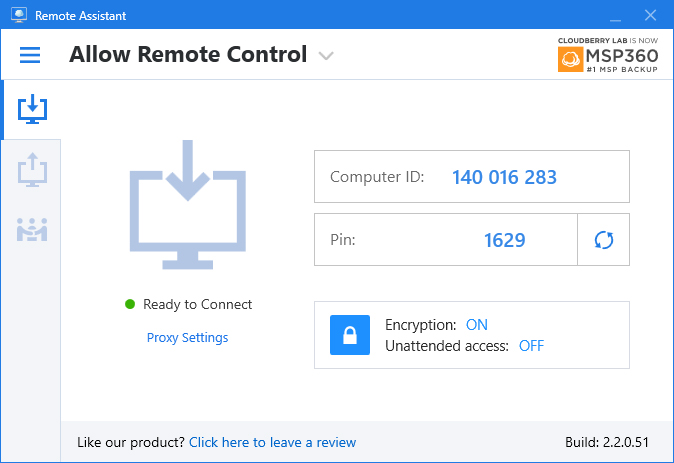Click the Pin value 1629
Image resolution: width=674 pixels, height=463 pixels.
pos(504,240)
